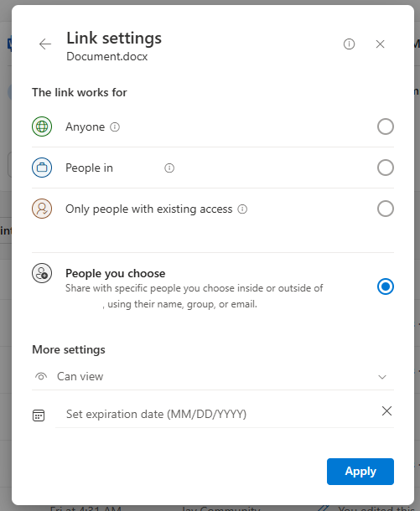Select Only people with existing access radio
The image size is (420, 511).
tap(385, 209)
